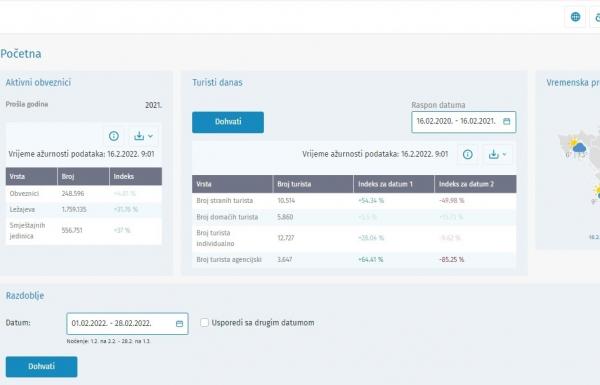Viewport: 600px width, 385px height.
Task: Select the Broj stranih turista row
Action: [354, 201]
